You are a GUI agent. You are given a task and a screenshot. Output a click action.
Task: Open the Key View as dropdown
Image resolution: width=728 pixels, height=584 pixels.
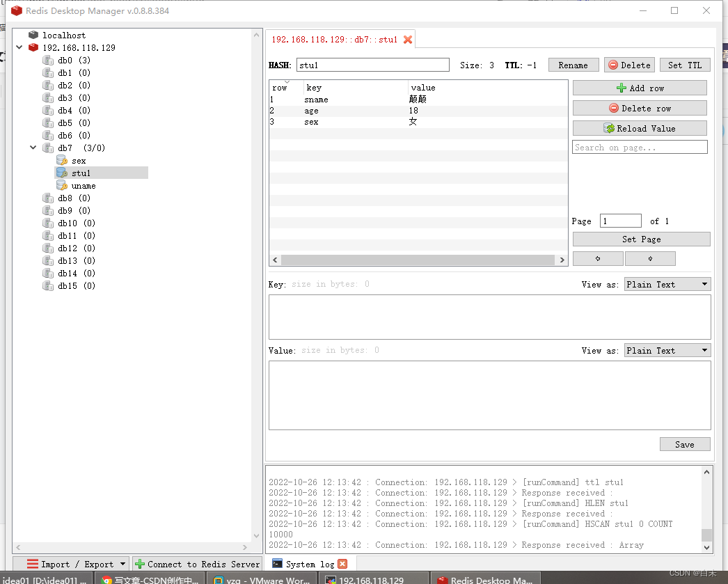click(x=667, y=284)
